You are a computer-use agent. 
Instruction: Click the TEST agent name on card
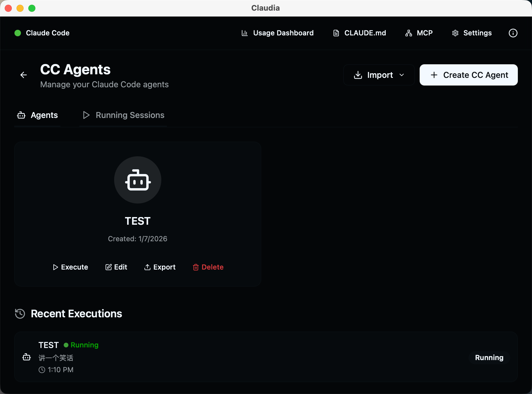(138, 221)
